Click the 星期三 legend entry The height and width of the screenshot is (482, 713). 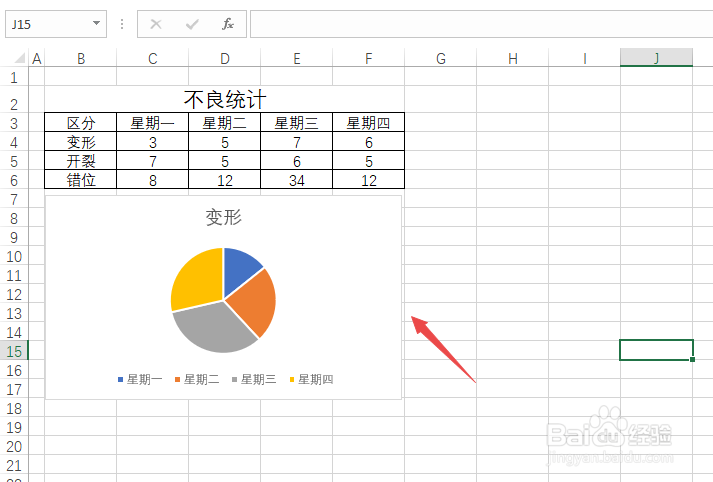point(254,379)
